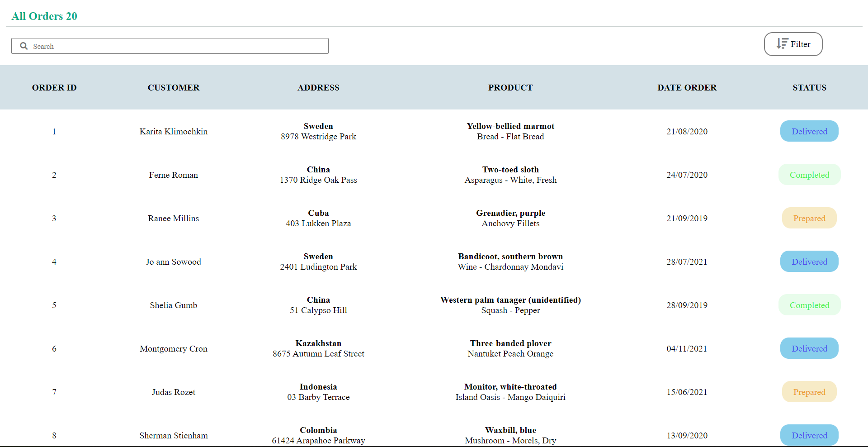Click the DATE ORDER column header
Viewport: 868px width, 447px height.
click(x=687, y=87)
